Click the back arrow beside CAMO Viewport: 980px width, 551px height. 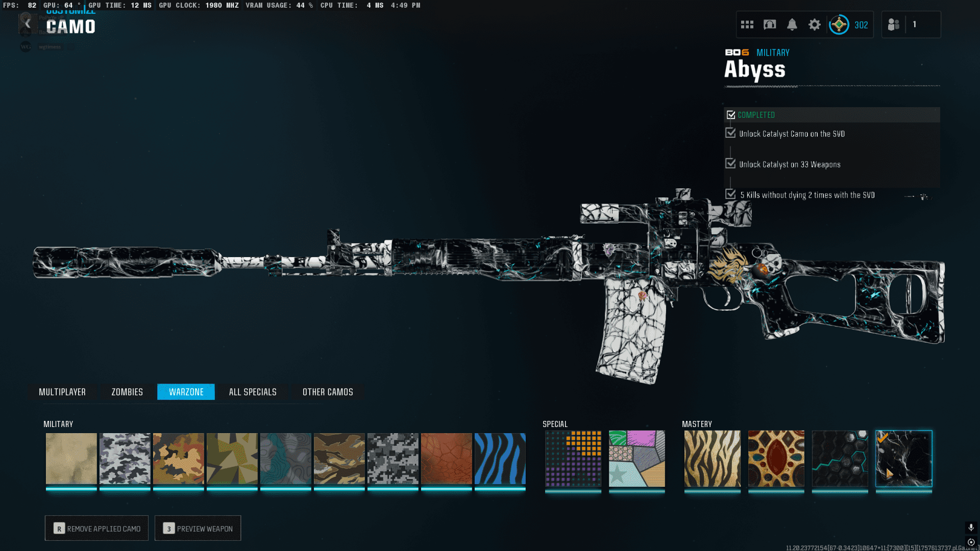pos(28,24)
